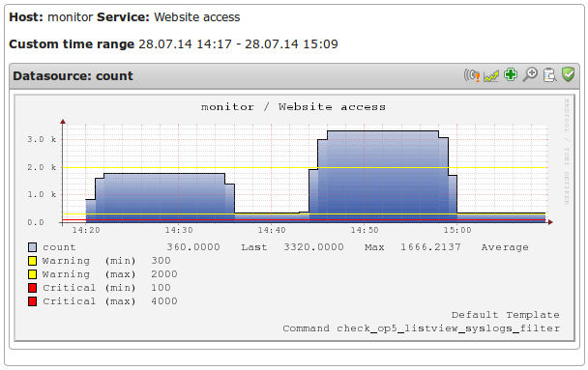The width and height of the screenshot is (588, 370).
Task: Click the Warning (min) yellow swatch
Action: [x=32, y=261]
